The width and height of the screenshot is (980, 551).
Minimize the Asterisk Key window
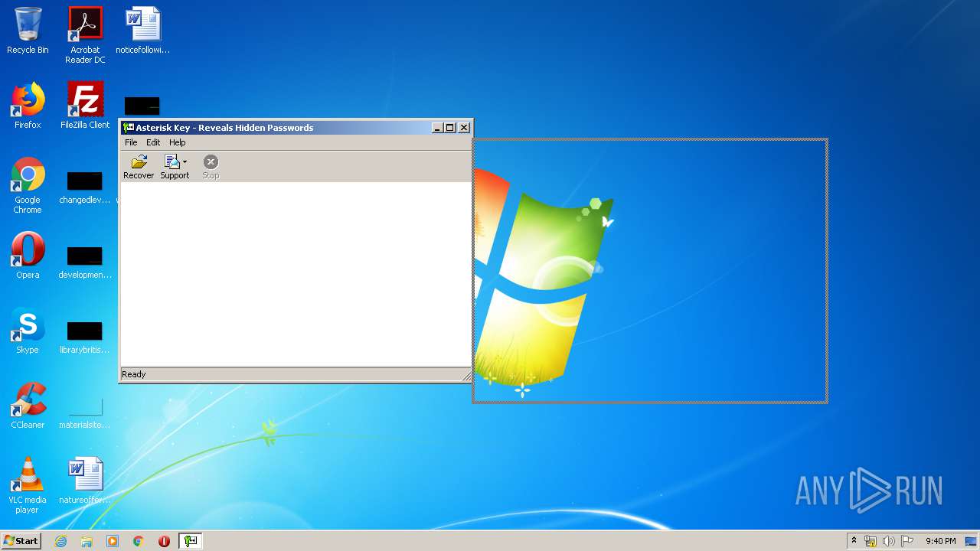click(437, 128)
